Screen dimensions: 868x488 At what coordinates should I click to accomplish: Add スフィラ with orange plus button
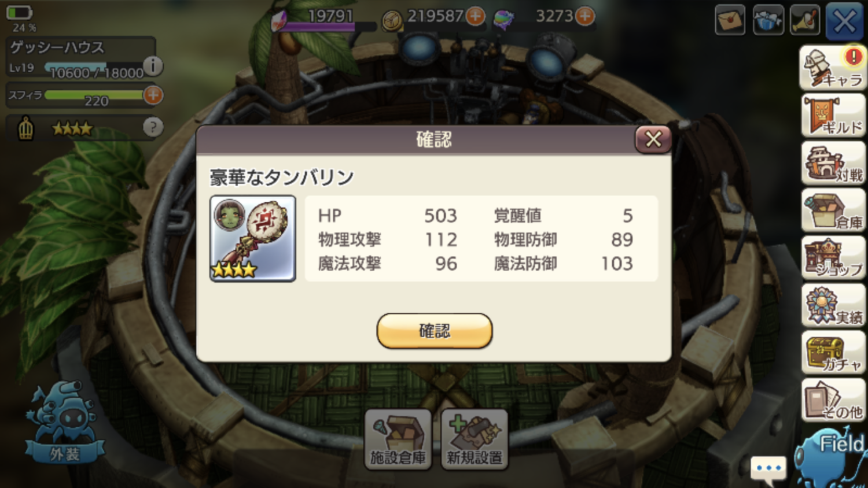[x=153, y=95]
